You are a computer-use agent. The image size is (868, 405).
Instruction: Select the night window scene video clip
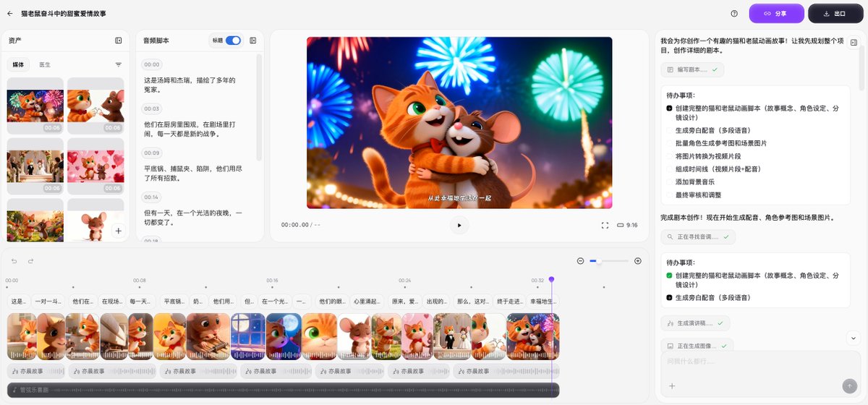[x=247, y=336]
